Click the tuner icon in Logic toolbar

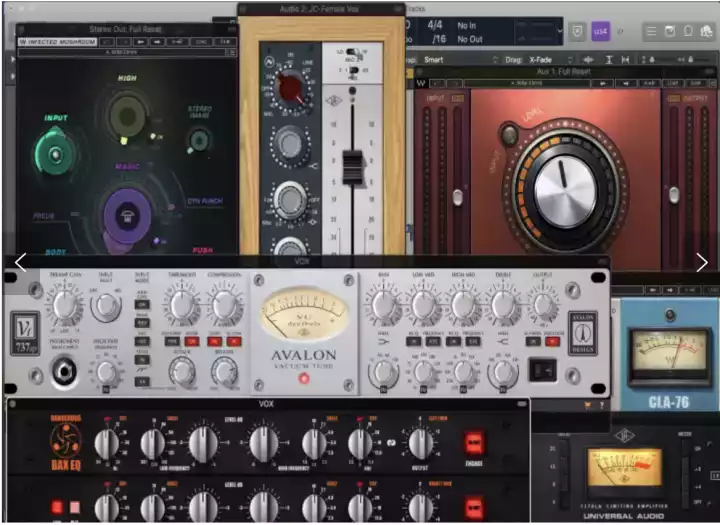tap(577, 32)
